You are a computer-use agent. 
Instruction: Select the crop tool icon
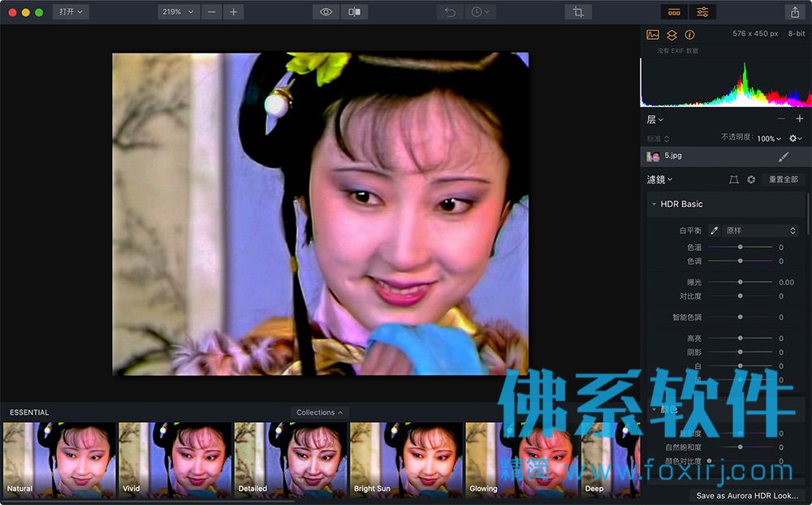[578, 12]
